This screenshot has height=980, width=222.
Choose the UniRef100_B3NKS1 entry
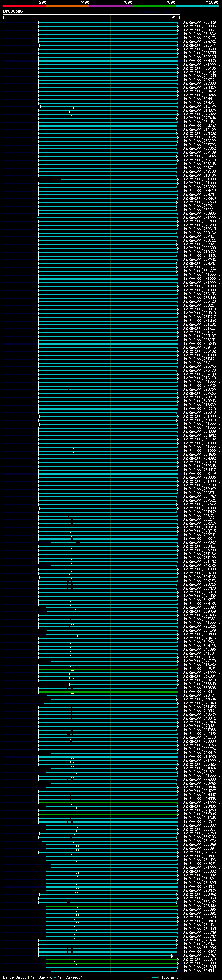[199, 657]
